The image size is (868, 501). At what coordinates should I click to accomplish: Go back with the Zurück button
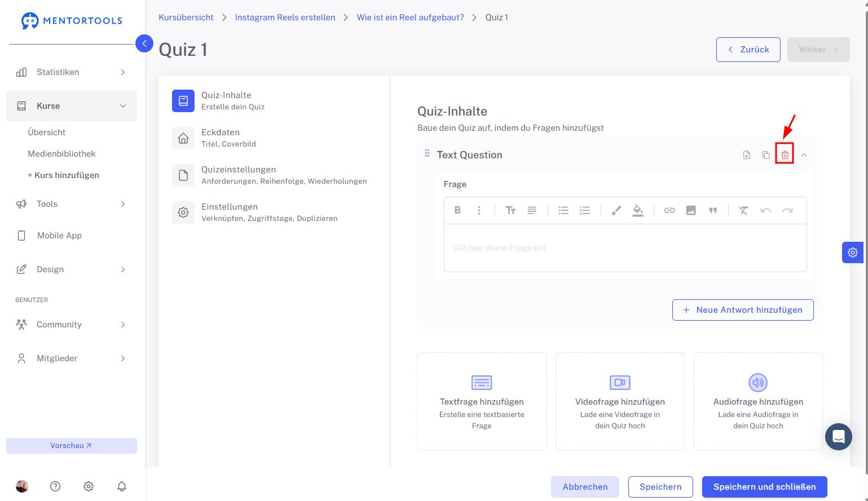click(748, 50)
